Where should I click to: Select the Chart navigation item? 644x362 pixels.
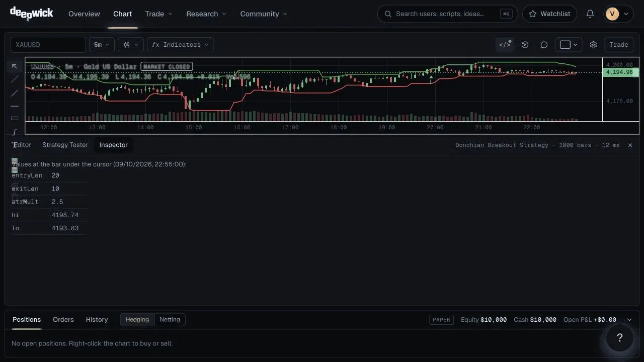[123, 14]
